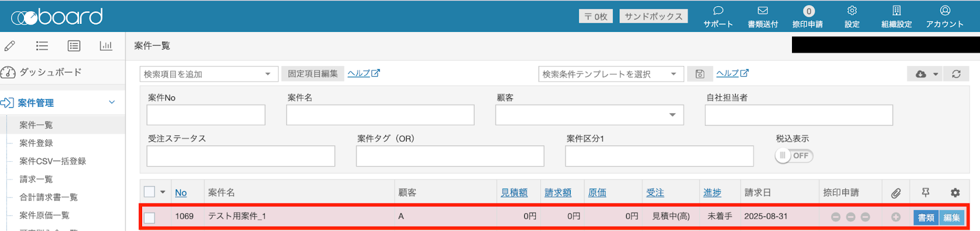Open the 顧客 filter dropdown

pos(589,115)
